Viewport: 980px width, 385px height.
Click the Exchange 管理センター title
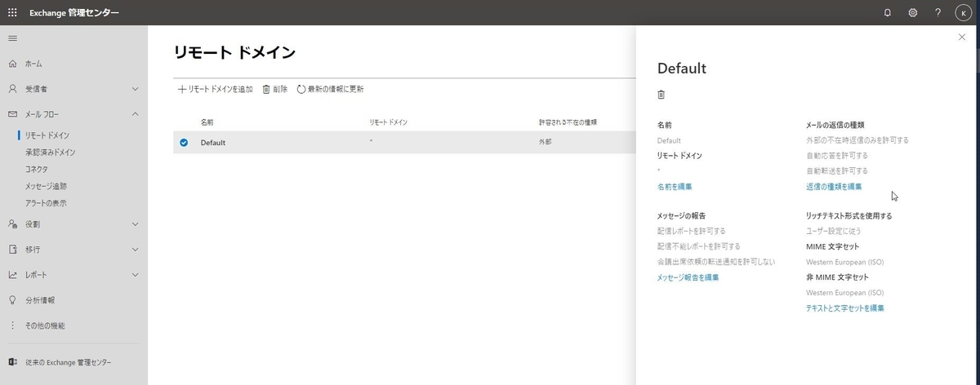[x=74, y=13]
